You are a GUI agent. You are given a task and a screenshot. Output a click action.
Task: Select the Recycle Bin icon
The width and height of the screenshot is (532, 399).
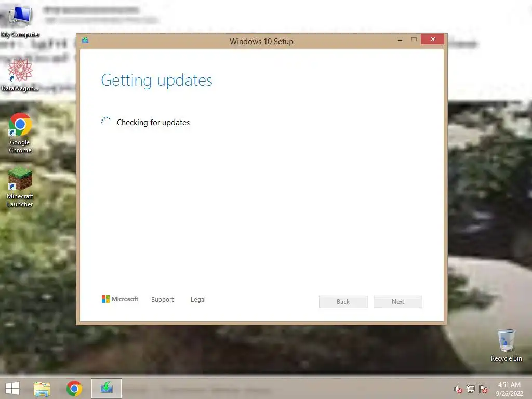tap(506, 345)
